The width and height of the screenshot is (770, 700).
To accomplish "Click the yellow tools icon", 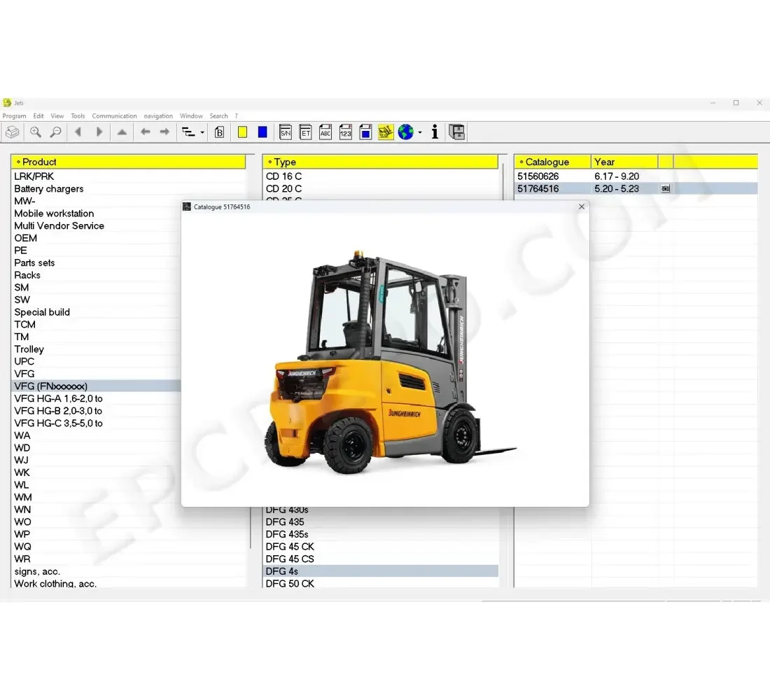I will pyautogui.click(x=386, y=132).
